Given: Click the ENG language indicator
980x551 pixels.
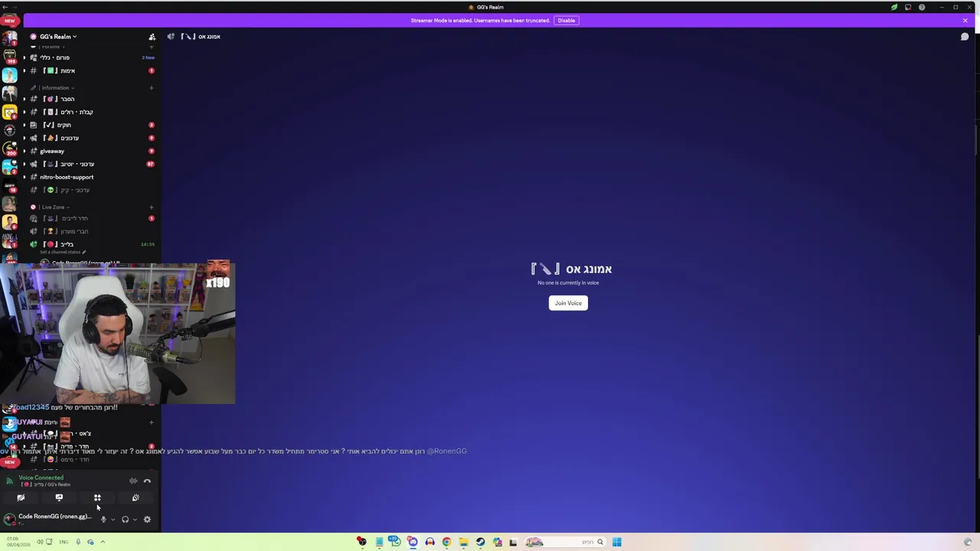Looking at the screenshot, I should coord(64,542).
